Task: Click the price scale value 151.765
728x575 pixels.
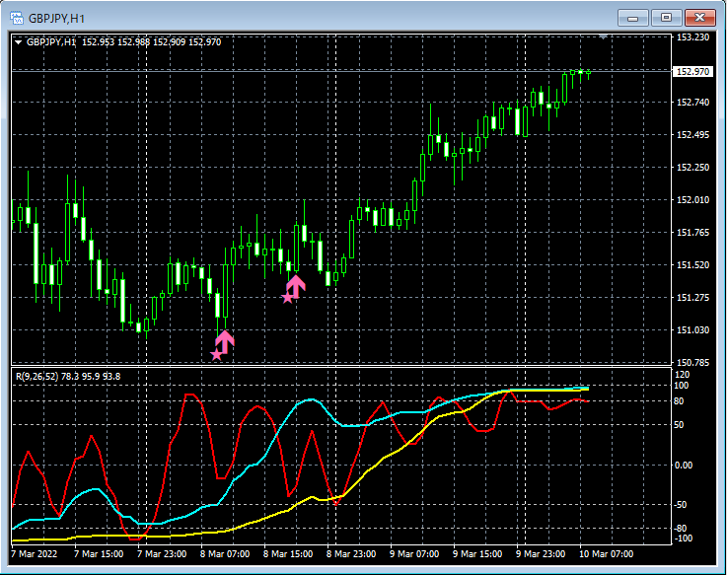Action: 692,232
